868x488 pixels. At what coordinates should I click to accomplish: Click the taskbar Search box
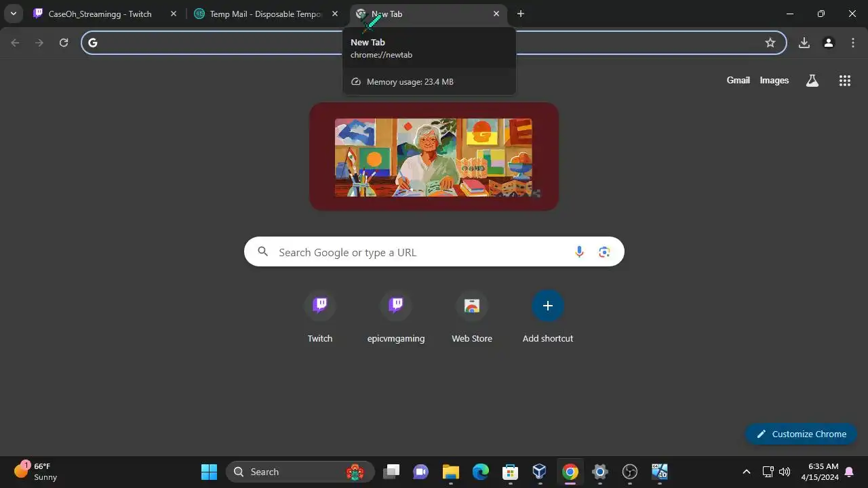(x=300, y=472)
